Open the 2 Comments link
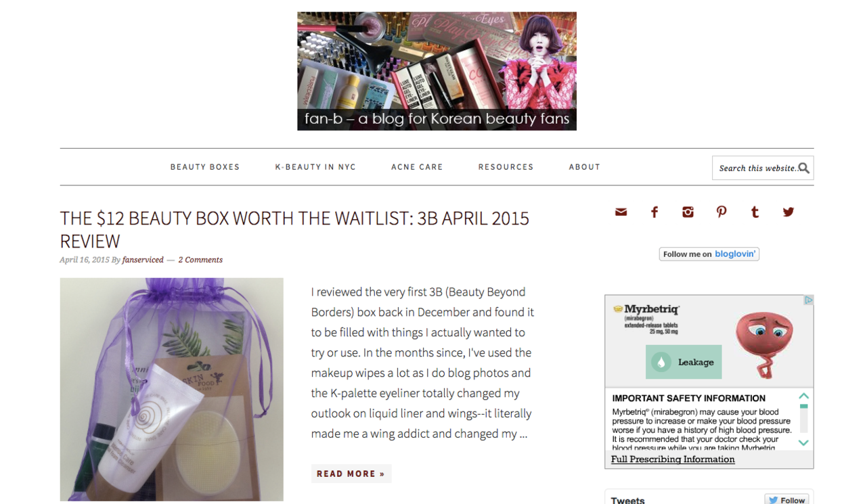The width and height of the screenshot is (865, 504). 200,260
